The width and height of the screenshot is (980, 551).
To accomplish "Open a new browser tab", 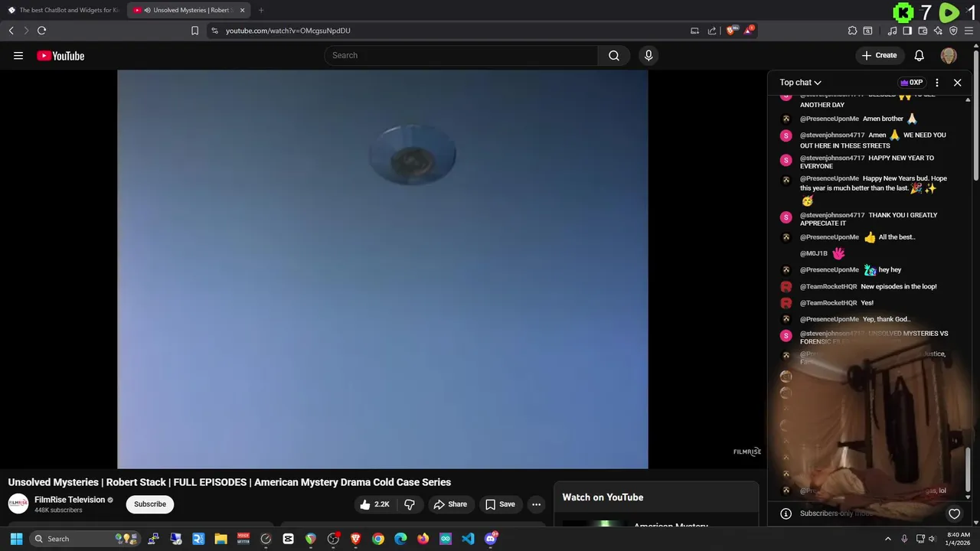I will click(x=261, y=10).
